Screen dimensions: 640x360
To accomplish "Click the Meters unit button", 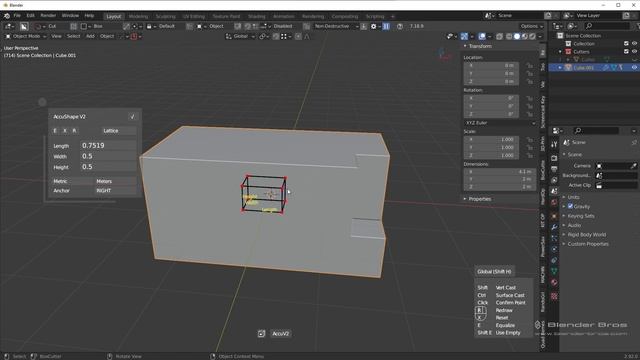I will tap(116, 181).
